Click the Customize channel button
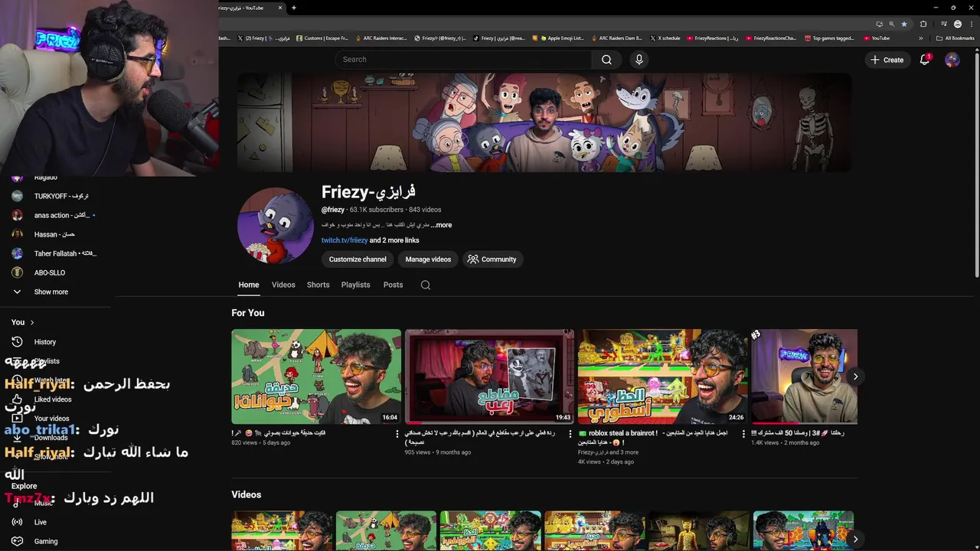Image resolution: width=980 pixels, height=551 pixels. click(x=358, y=259)
